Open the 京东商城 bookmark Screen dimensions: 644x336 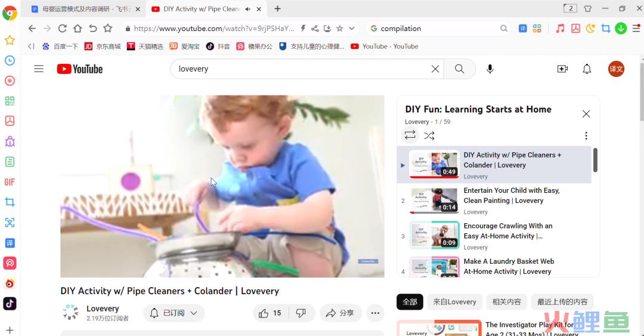click(103, 47)
